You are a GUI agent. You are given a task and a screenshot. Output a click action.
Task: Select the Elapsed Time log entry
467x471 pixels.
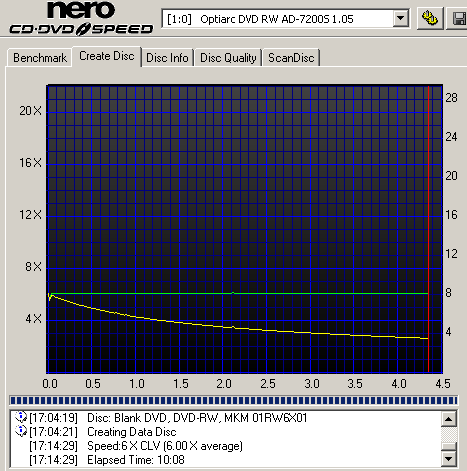107,460
